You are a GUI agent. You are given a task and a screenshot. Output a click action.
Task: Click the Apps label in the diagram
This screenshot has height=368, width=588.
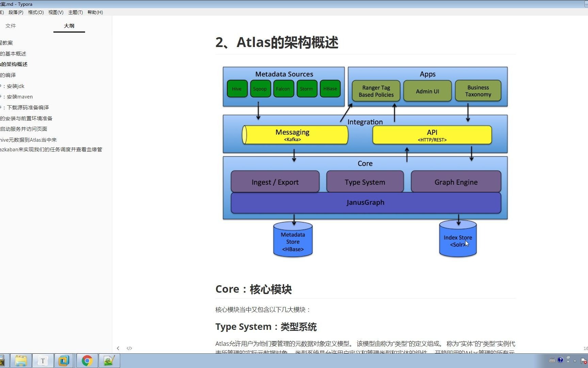[x=428, y=74]
